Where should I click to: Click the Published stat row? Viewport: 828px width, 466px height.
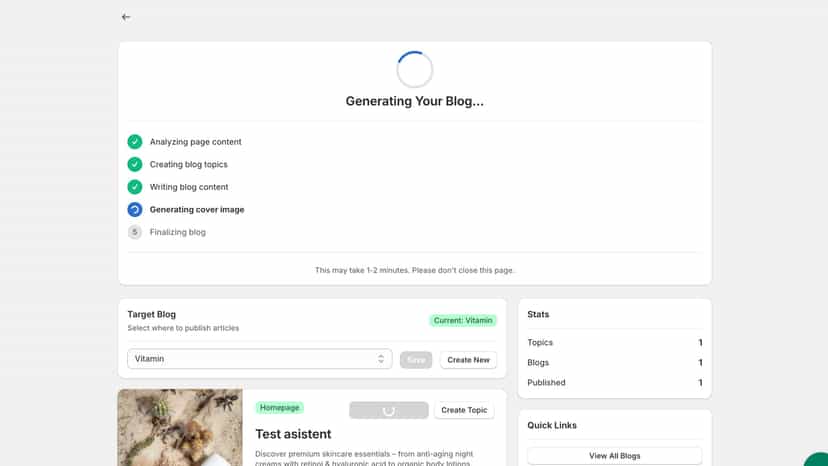tap(615, 383)
